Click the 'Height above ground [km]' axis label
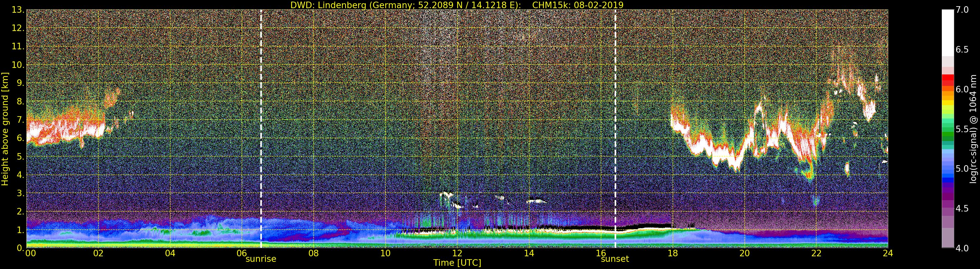The width and height of the screenshot is (980, 269). point(5,129)
